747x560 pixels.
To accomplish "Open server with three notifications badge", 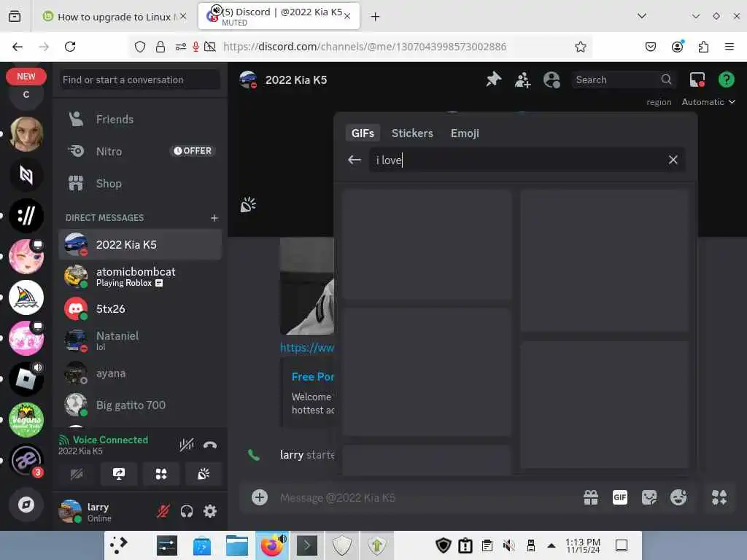I will (26, 461).
